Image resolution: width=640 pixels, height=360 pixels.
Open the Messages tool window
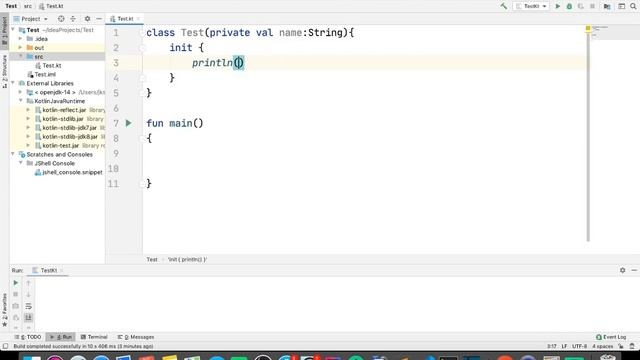tap(136, 337)
